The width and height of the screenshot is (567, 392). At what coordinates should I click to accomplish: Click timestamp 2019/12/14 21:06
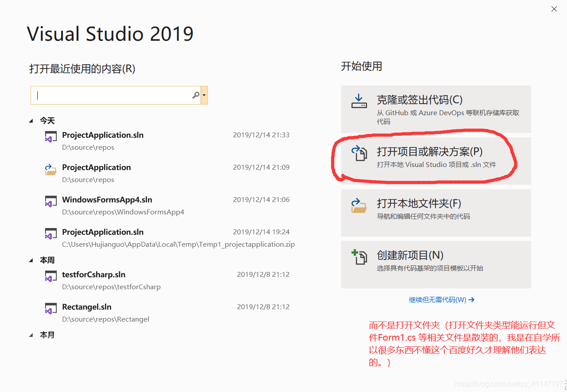click(x=261, y=200)
